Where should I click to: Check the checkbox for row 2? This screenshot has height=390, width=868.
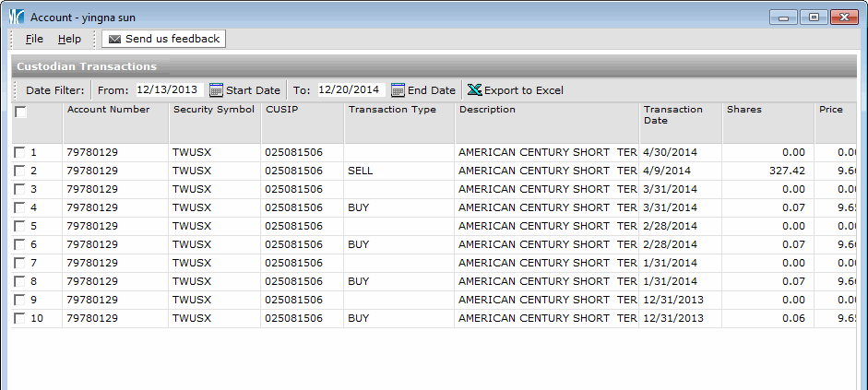[19, 171]
